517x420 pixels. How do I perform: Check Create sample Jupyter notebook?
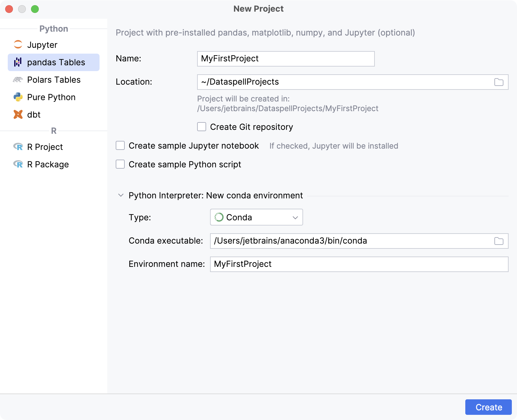(120, 146)
